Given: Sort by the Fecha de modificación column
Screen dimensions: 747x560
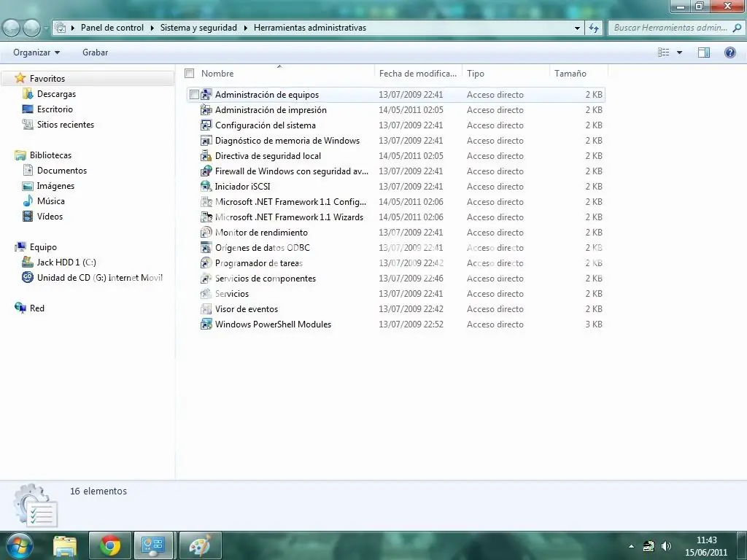Looking at the screenshot, I should click(417, 74).
